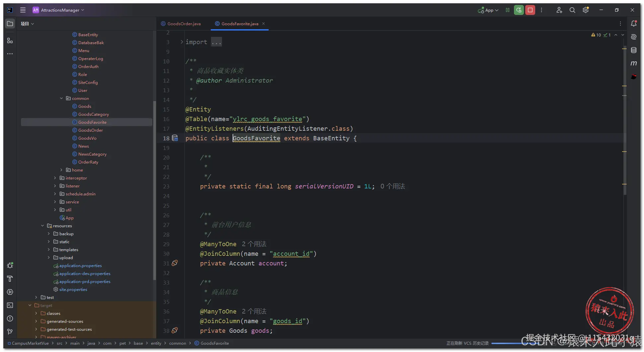Open the Build hammer tool window
Viewport: 644px width, 352px height.
[x=10, y=279]
